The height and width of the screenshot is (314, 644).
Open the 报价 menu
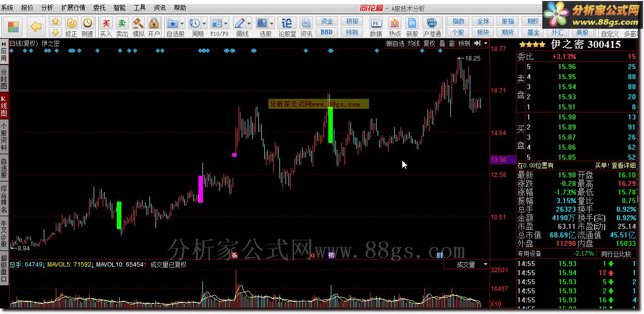27,8
